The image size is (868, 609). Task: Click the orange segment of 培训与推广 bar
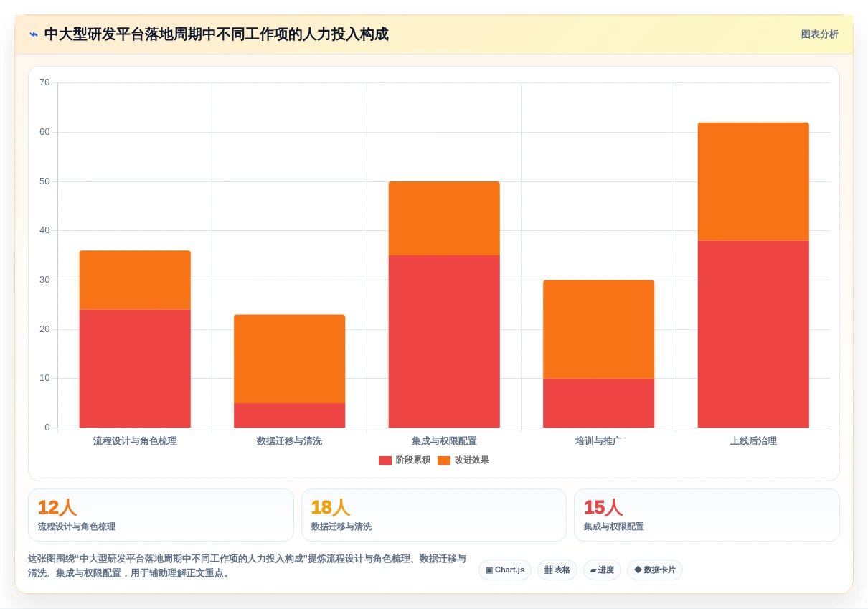(599, 329)
